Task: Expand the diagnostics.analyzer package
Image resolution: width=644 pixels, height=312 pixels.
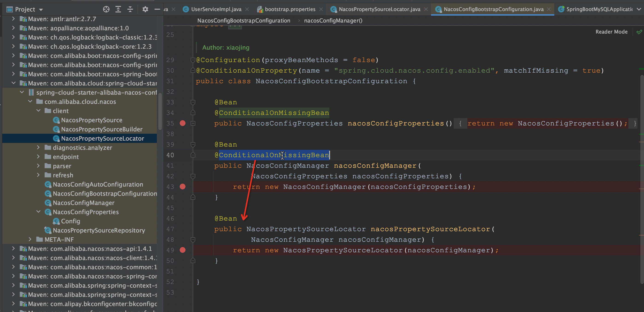Action: pos(38,148)
